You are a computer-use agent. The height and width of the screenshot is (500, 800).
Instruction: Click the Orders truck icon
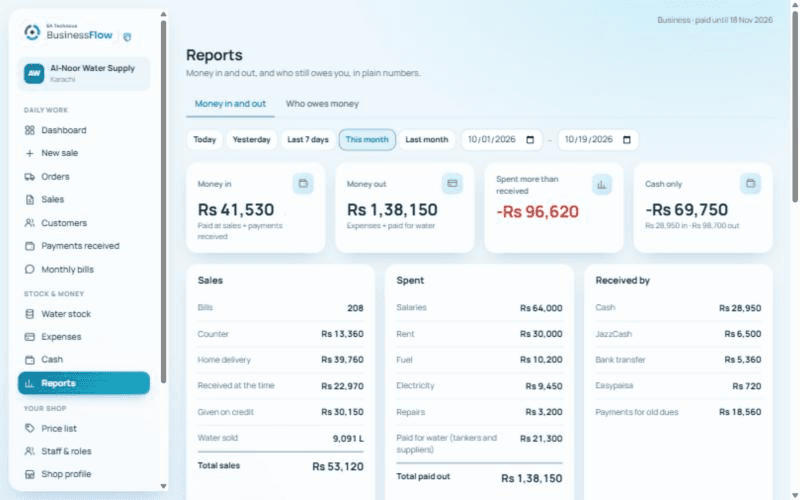coord(30,177)
